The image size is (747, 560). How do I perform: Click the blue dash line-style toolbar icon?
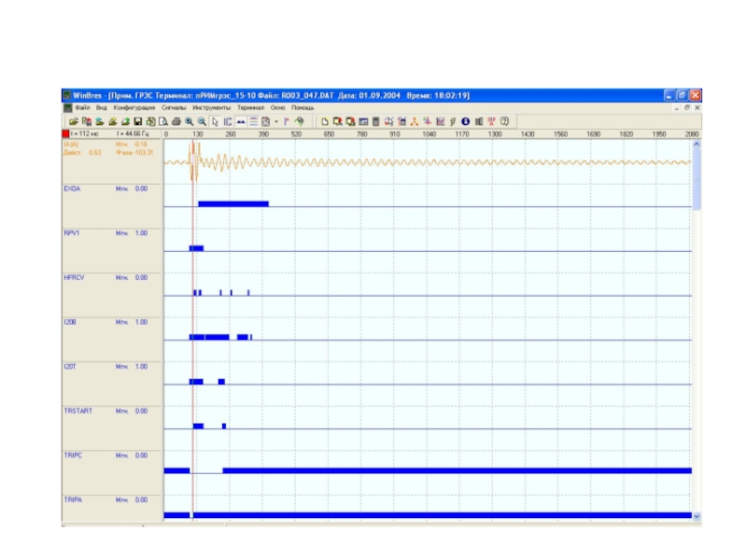(x=241, y=122)
